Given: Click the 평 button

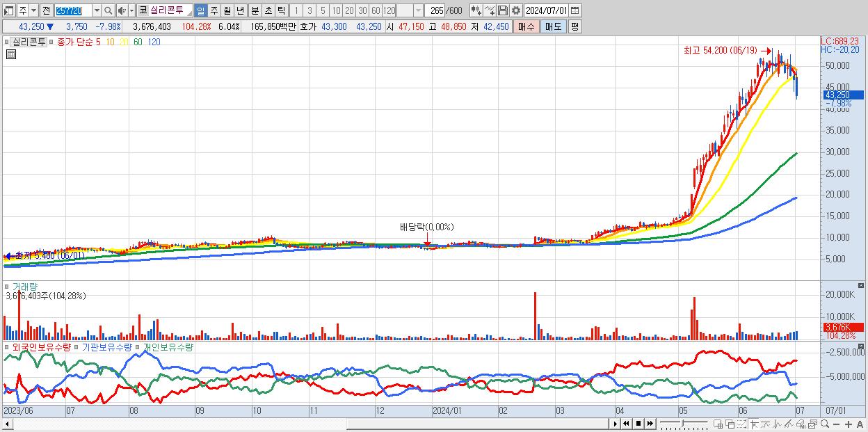Looking at the screenshot, I should 574,26.
